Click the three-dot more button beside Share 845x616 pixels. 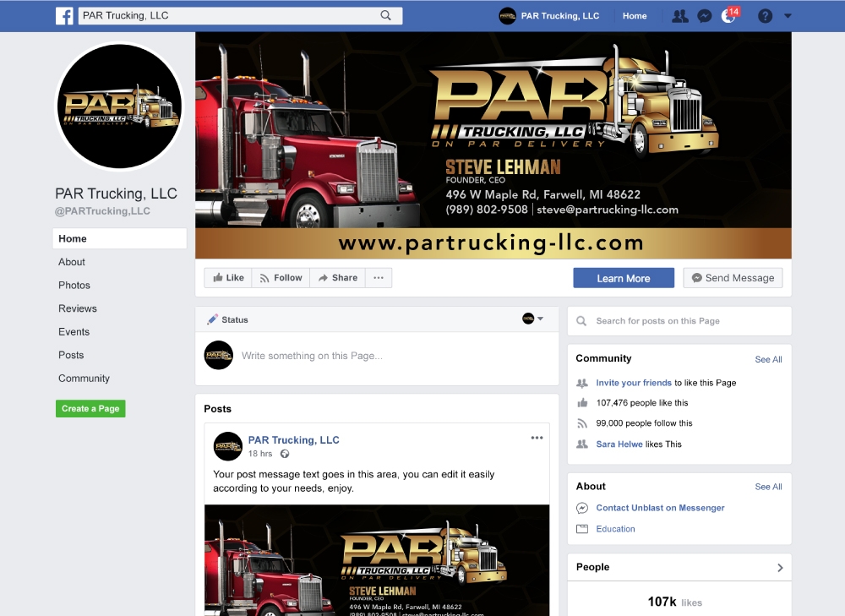coord(379,277)
